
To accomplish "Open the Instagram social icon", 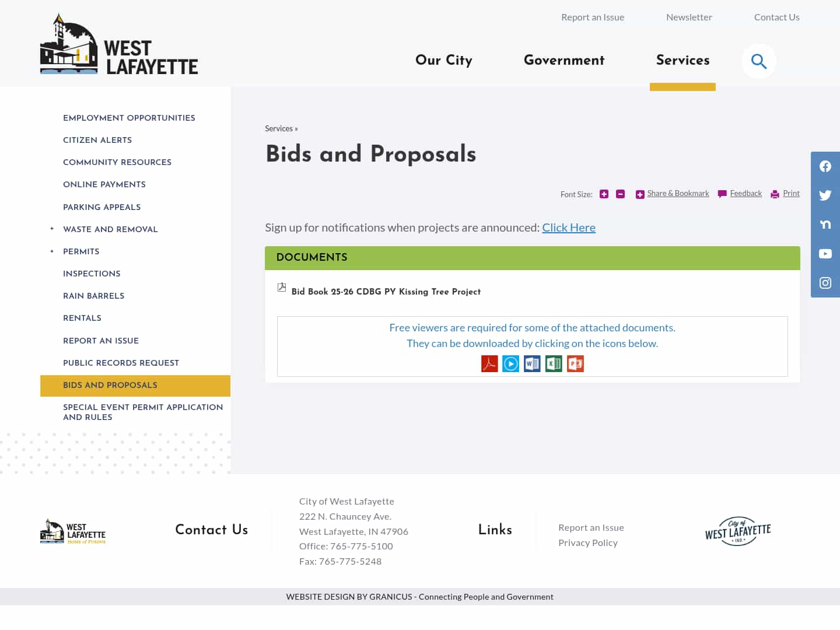I will tap(825, 283).
